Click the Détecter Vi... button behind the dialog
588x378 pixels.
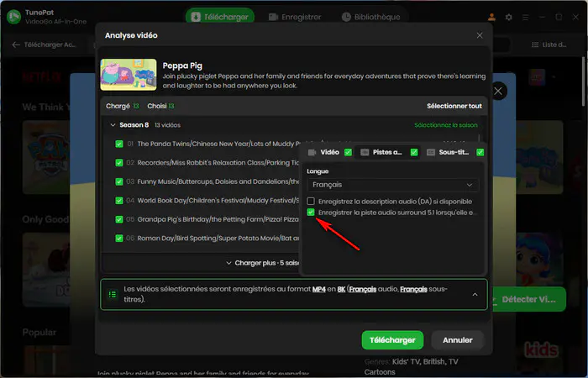click(x=528, y=299)
